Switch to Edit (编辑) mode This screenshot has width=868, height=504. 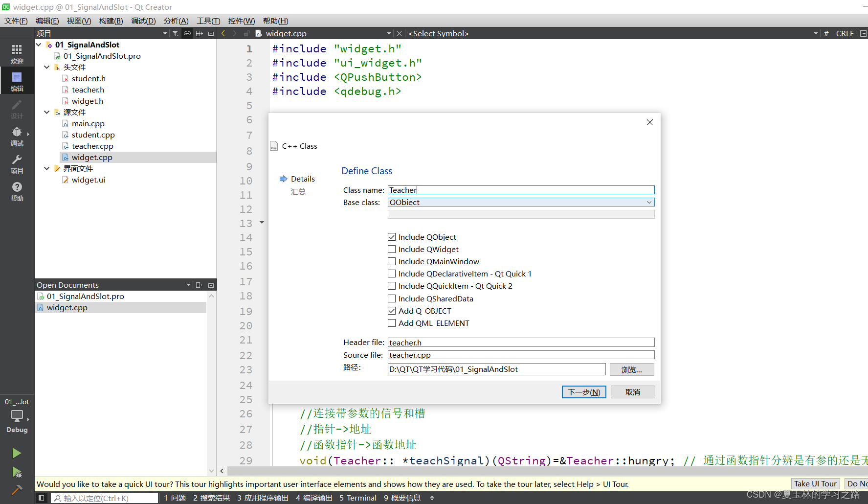(x=17, y=81)
